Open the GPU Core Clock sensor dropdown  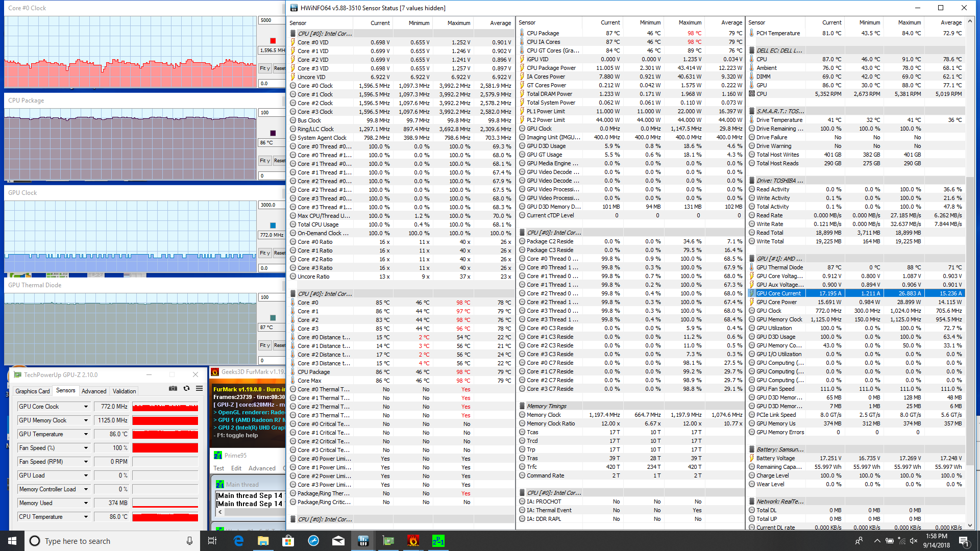[x=86, y=407]
